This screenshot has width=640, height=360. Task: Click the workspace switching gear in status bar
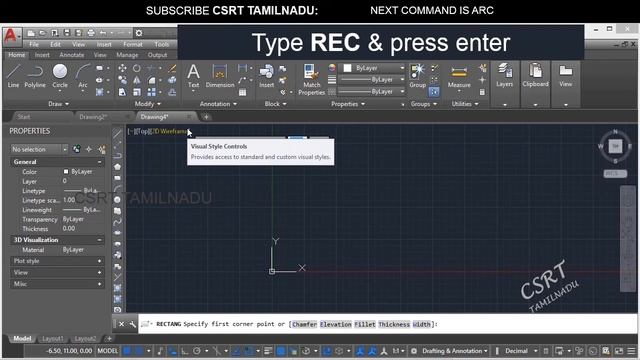[x=413, y=351]
